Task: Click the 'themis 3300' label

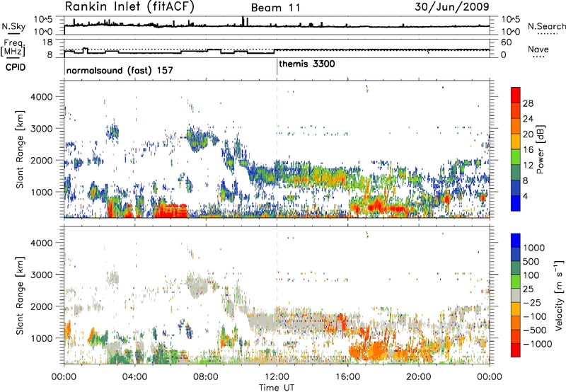Action: [x=307, y=64]
